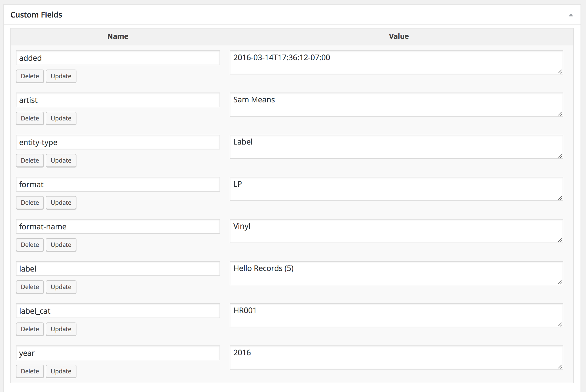Focus the value box containing 2016-03-14T17:36:12-07:00
This screenshot has height=392, width=586.
pyautogui.click(x=396, y=62)
